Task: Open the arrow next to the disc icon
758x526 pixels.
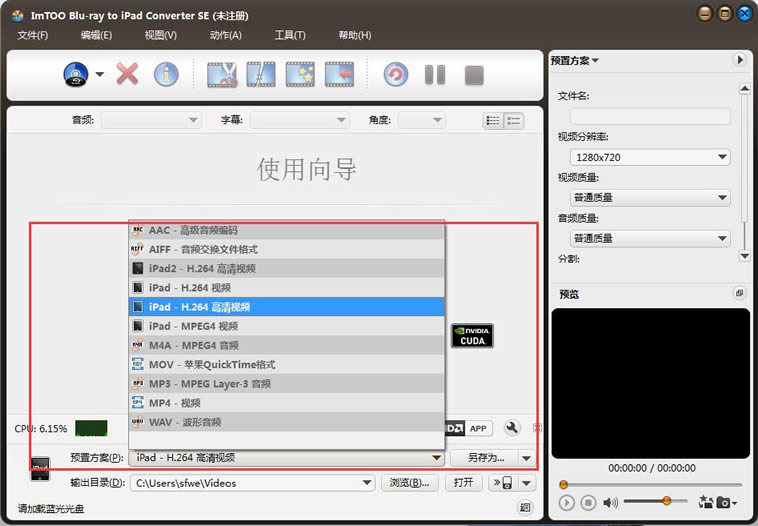Action: (x=100, y=74)
